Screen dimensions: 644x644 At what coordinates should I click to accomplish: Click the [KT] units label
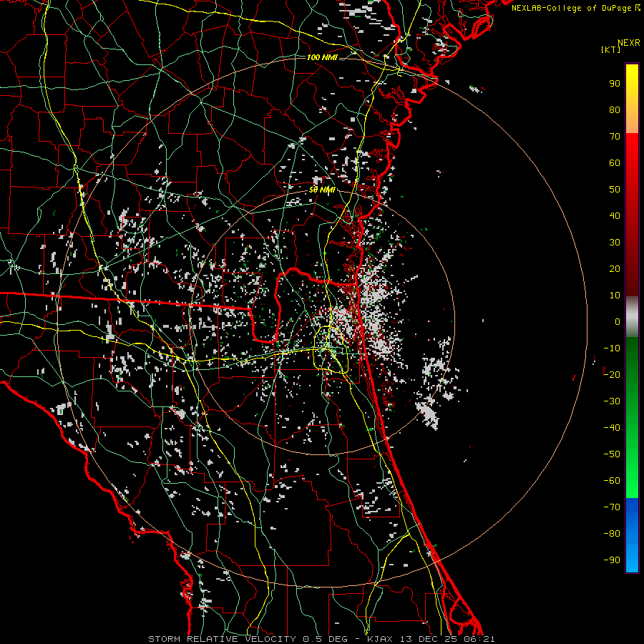[610, 49]
